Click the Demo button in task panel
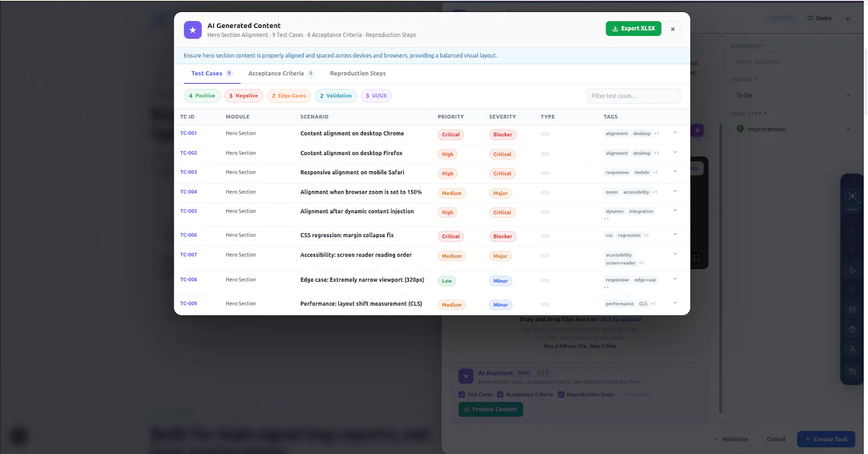The width and height of the screenshot is (868, 454). pos(819,18)
